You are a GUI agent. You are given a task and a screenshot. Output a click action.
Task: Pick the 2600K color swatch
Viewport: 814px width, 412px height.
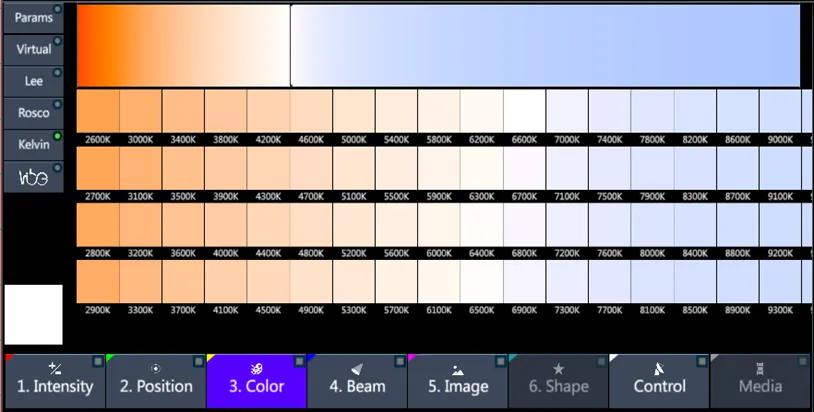(x=98, y=111)
